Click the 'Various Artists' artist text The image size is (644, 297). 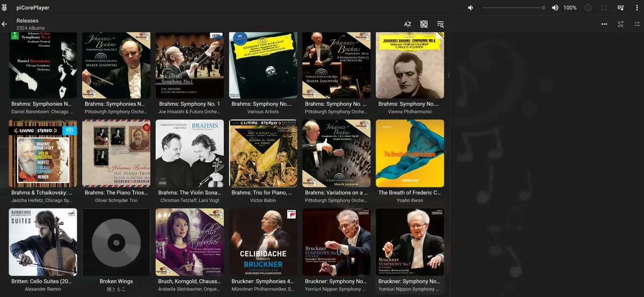click(x=263, y=112)
